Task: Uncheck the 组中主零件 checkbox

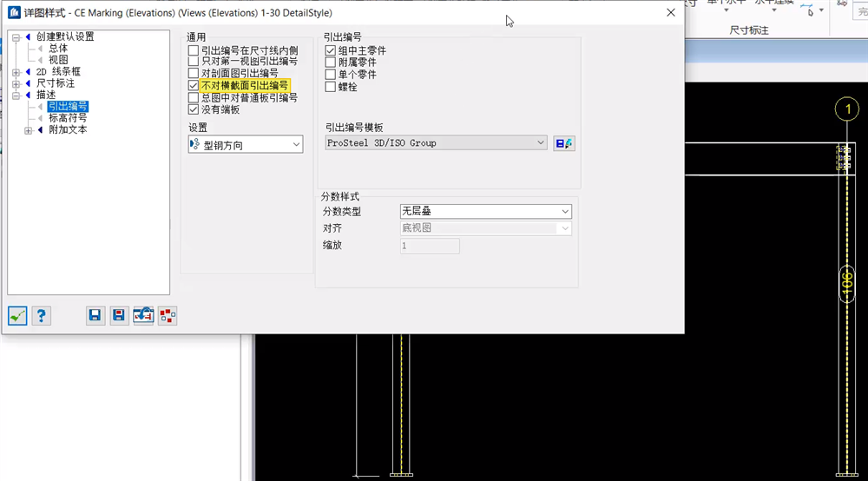Action: 331,51
